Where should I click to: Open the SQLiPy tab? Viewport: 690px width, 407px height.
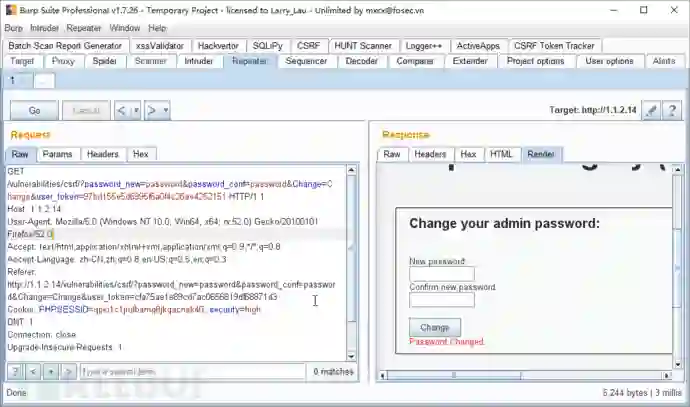268,46
